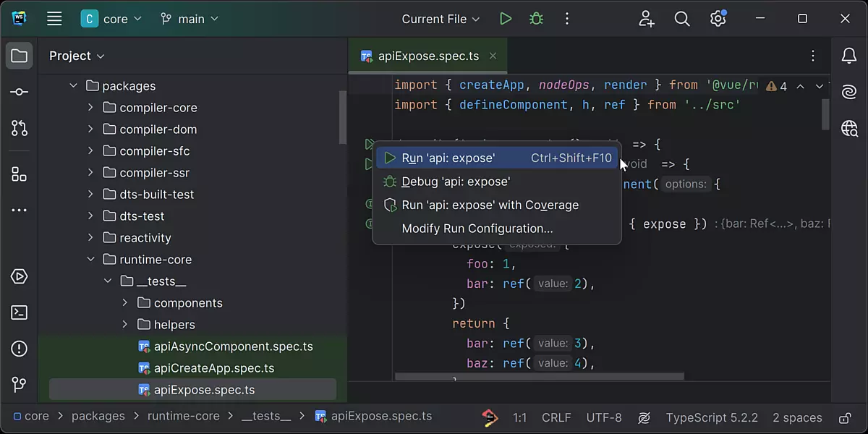Open the main branch dropdown

[x=190, y=19]
